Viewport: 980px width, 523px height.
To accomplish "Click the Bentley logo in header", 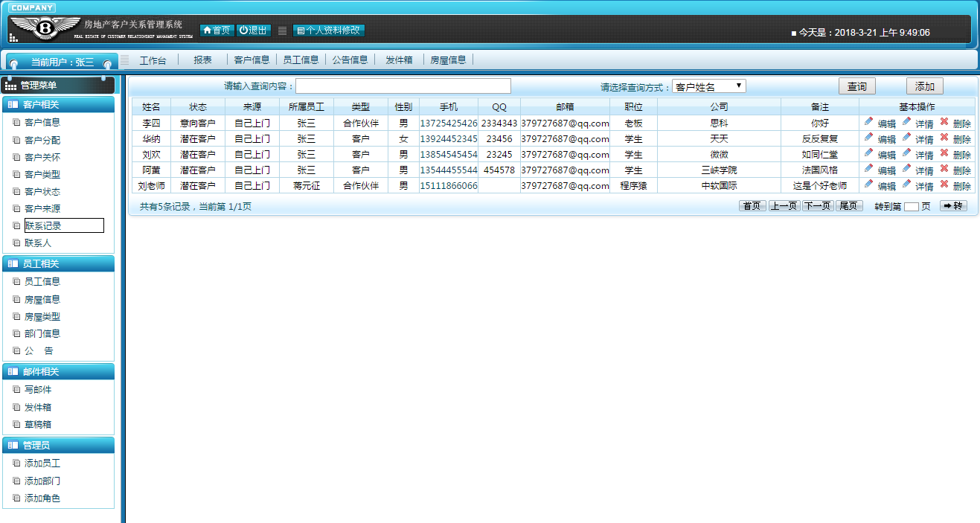I will tap(44, 28).
